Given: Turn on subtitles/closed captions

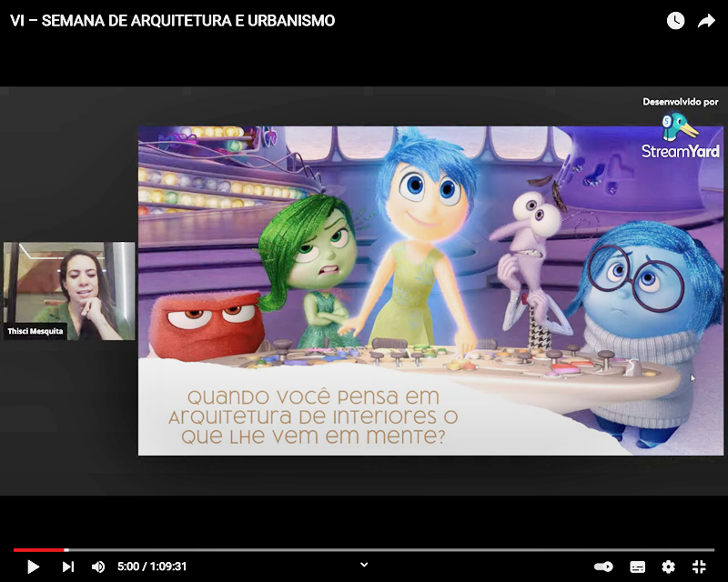Looking at the screenshot, I should click(x=638, y=567).
